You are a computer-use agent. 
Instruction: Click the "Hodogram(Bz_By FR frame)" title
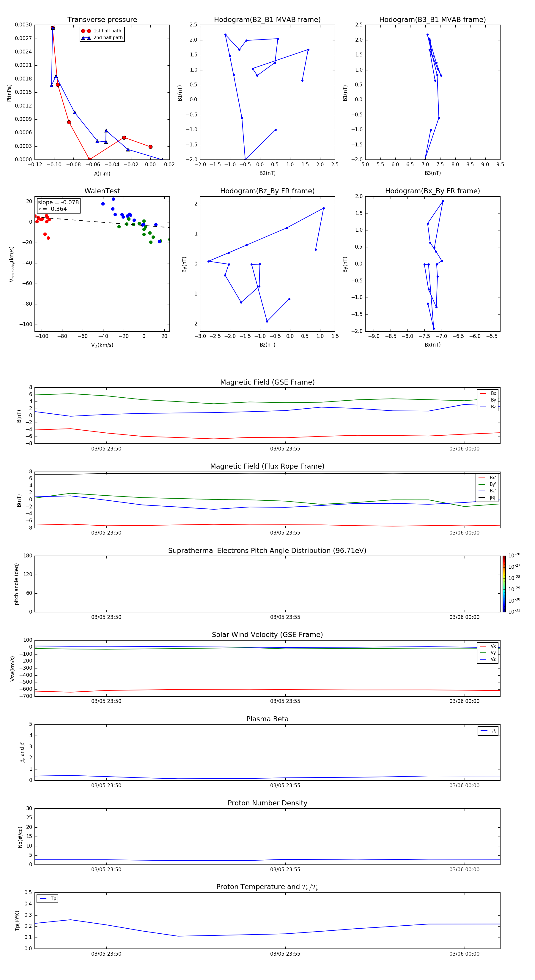pos(267,191)
